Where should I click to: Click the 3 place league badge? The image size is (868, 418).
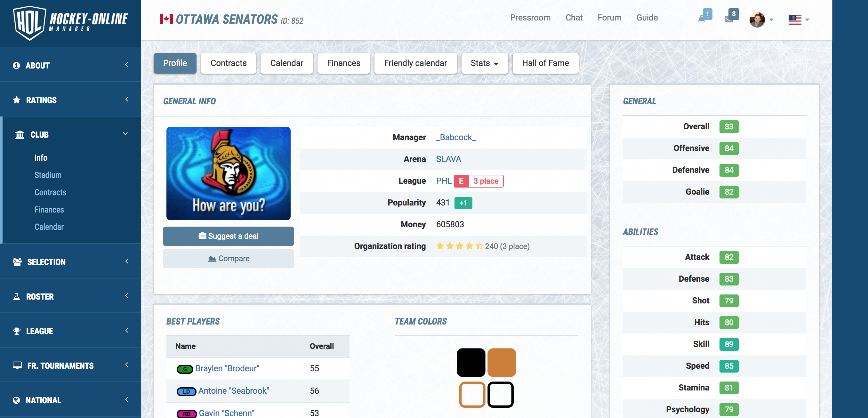(486, 181)
